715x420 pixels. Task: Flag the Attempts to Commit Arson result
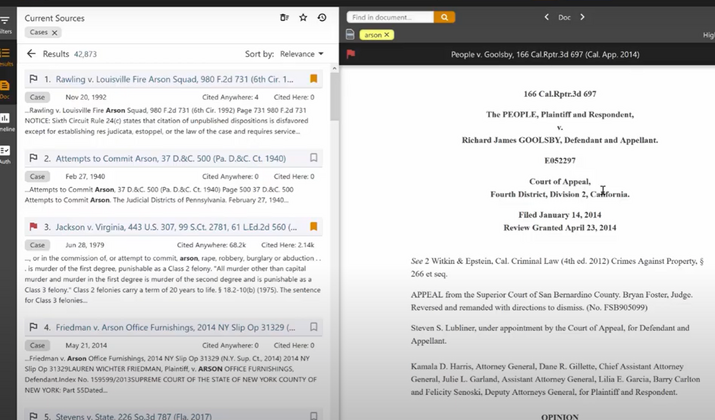tap(33, 158)
